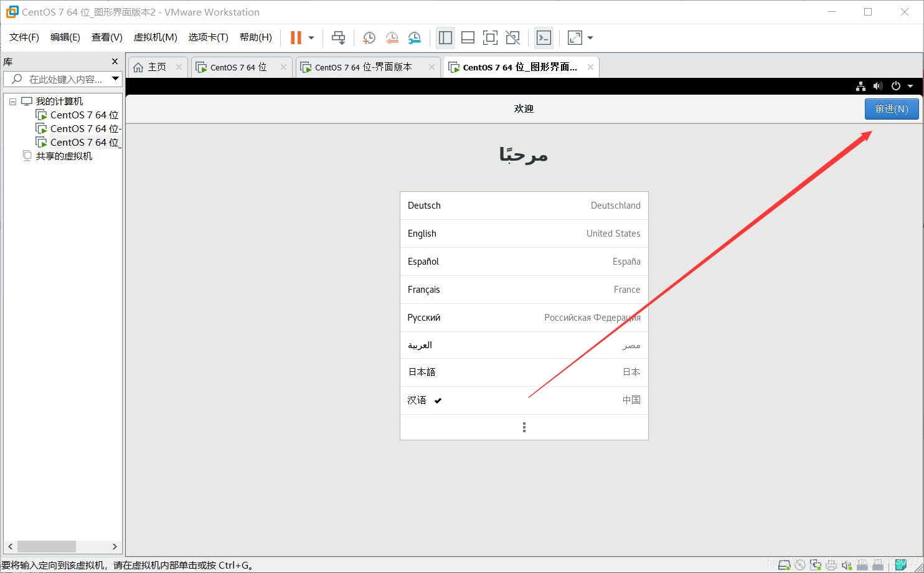Click the network adapter status bar icon
Screen dimensions: 924x573
816,565
